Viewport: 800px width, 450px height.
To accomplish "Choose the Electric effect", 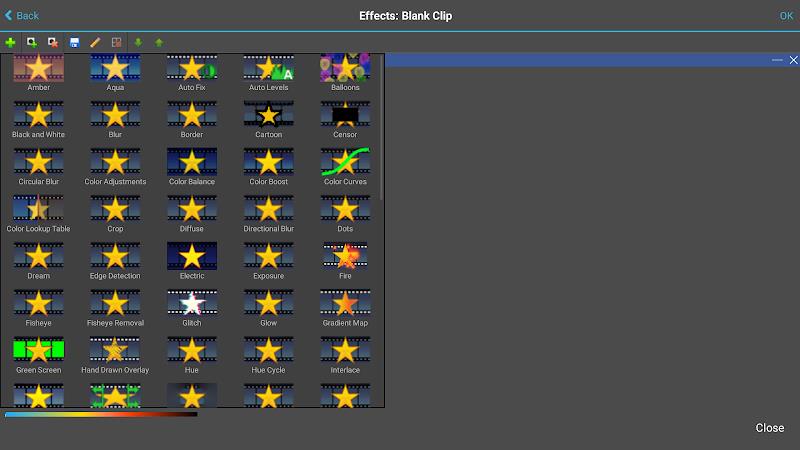I will [192, 261].
